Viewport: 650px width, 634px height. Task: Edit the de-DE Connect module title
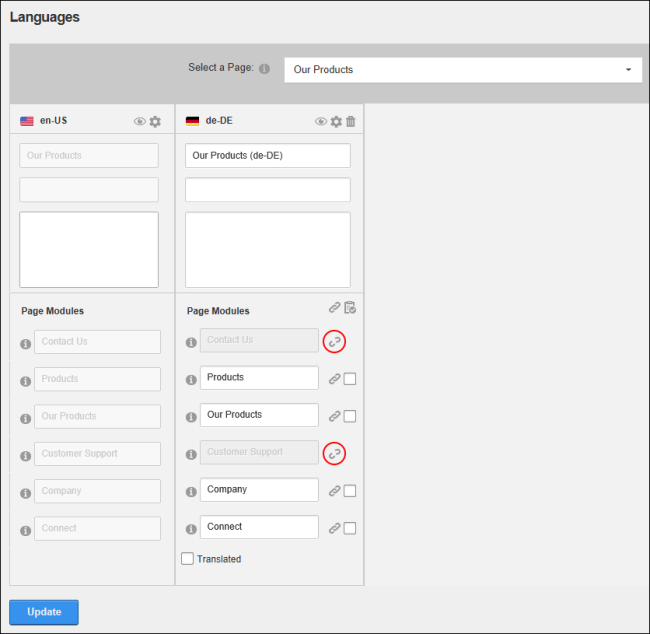(x=260, y=527)
